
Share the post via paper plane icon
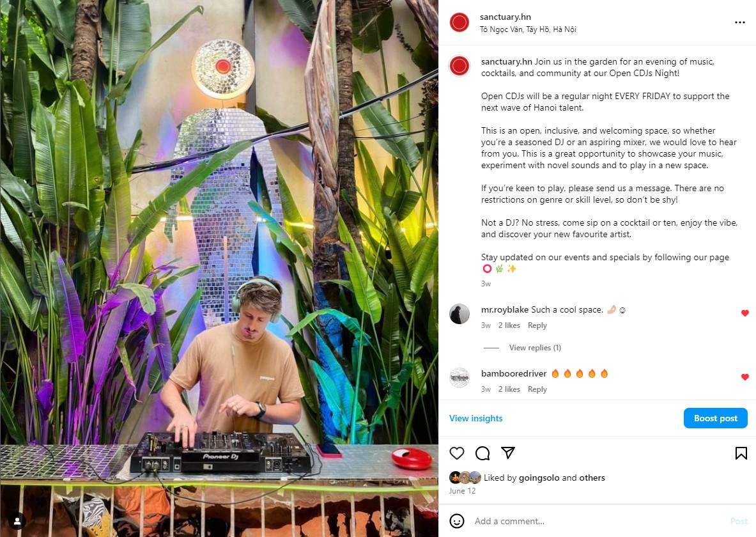507,453
